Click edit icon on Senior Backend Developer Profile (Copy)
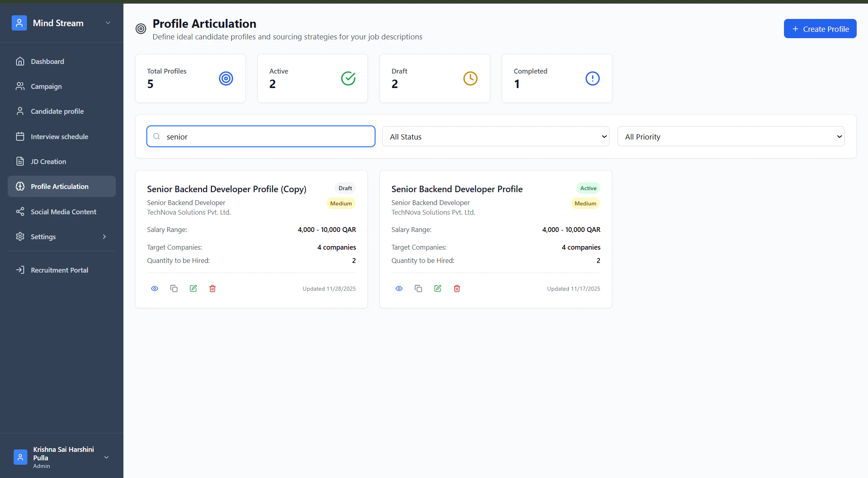Screen dimensions: 868x478 pyautogui.click(x=193, y=289)
